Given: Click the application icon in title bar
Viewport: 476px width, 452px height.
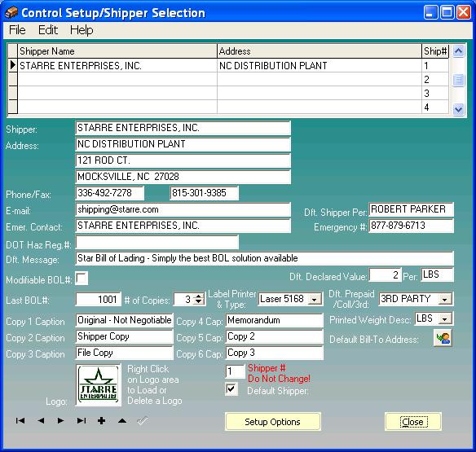Looking at the screenshot, I should (x=11, y=13).
